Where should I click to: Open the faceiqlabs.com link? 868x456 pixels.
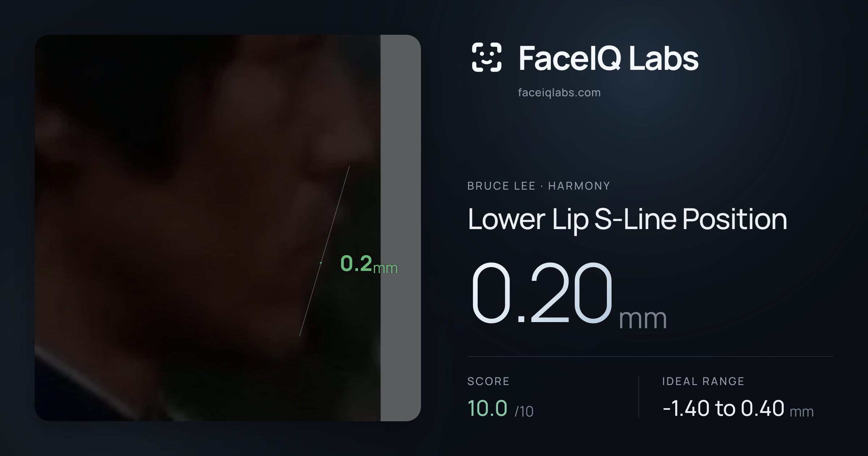click(559, 93)
